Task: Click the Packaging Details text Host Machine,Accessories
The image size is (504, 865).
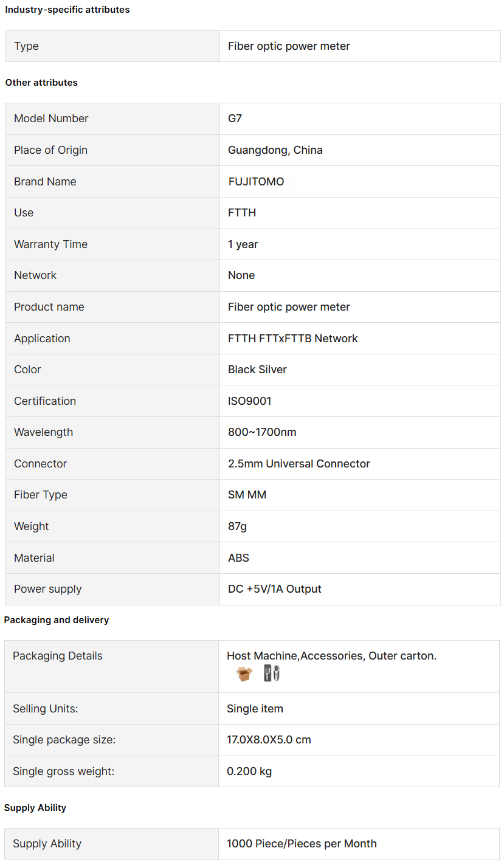Action: [295, 656]
